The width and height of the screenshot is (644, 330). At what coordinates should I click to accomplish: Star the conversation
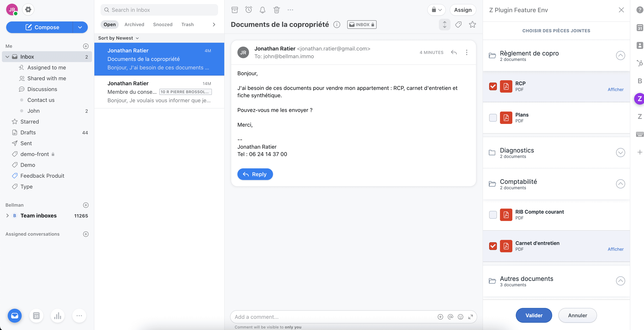(x=472, y=25)
